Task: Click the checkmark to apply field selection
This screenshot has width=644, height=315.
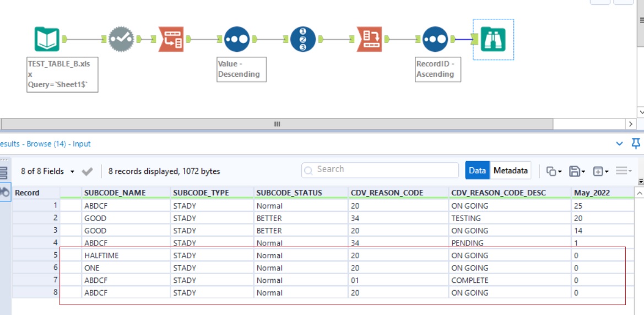Action: point(87,172)
